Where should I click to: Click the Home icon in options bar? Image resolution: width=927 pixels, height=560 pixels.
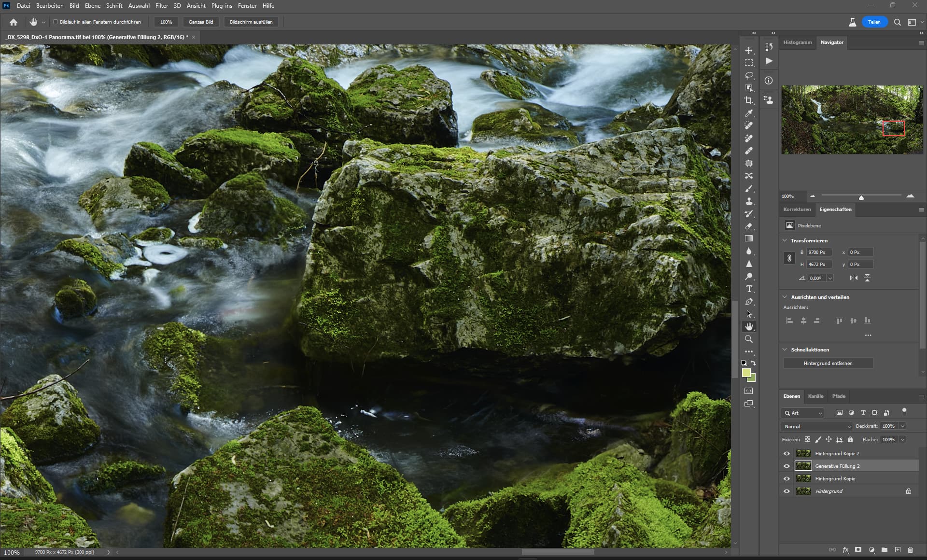[14, 22]
